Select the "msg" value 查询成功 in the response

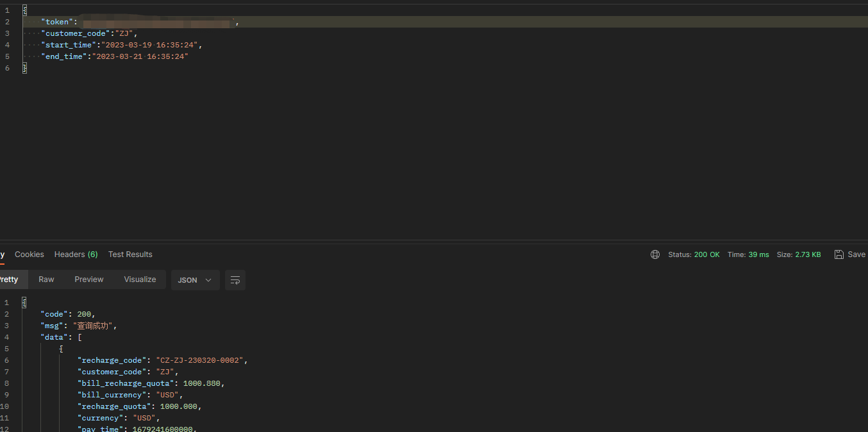pyautogui.click(x=93, y=326)
